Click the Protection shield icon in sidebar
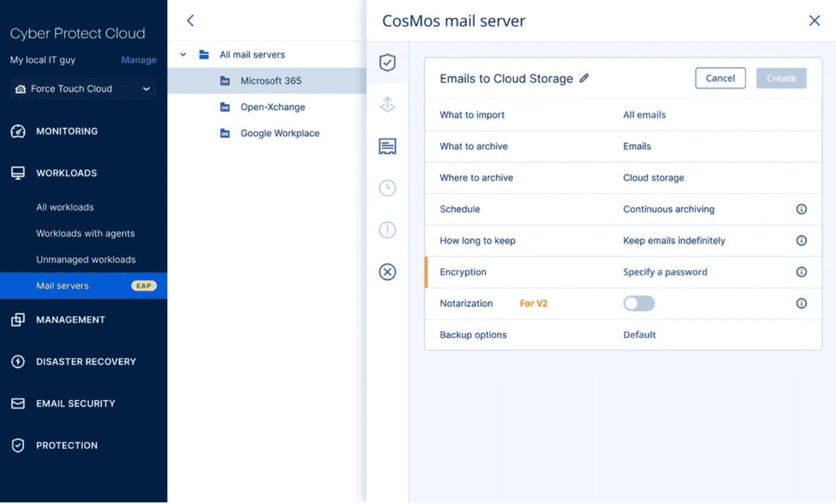Viewport: 836px width, 504px height. pyautogui.click(x=18, y=445)
